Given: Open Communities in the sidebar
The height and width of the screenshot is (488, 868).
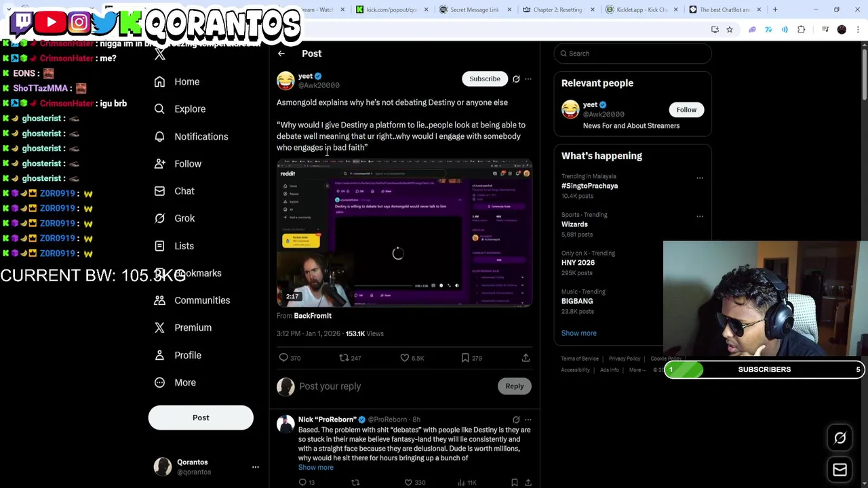Looking at the screenshot, I should point(191,300).
